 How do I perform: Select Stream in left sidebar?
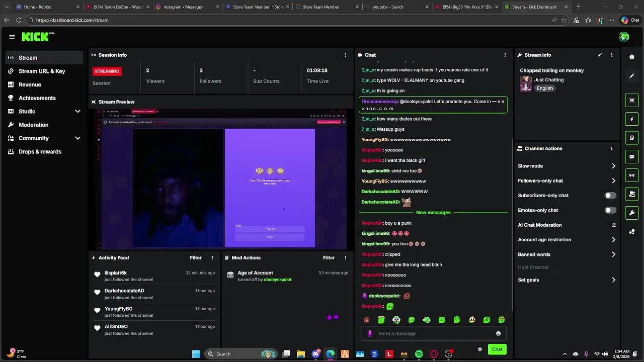(44, 58)
